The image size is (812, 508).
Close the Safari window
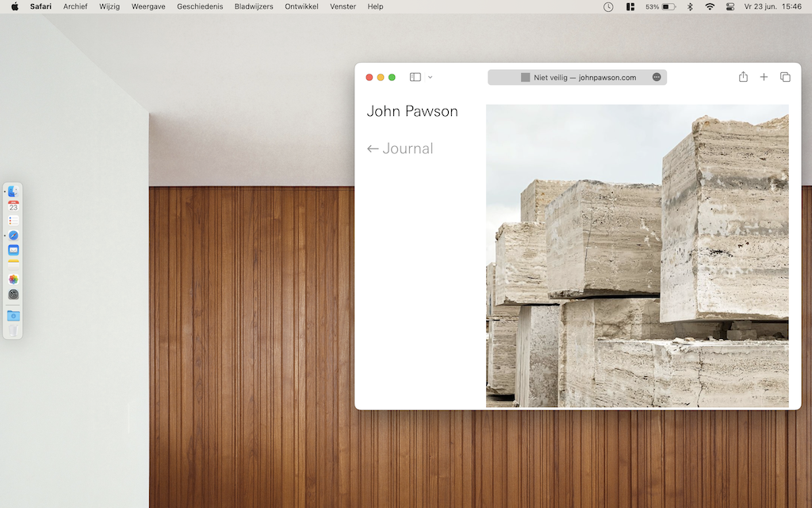[370, 77]
